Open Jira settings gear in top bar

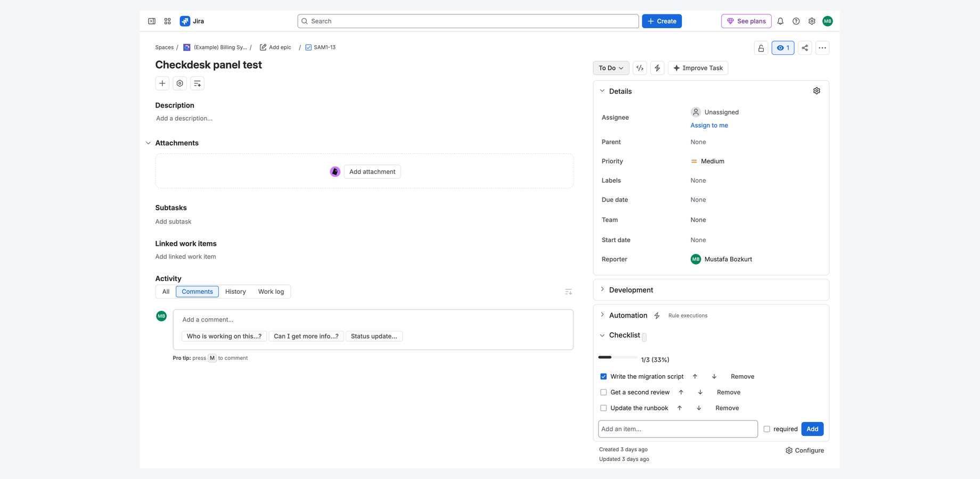click(812, 21)
